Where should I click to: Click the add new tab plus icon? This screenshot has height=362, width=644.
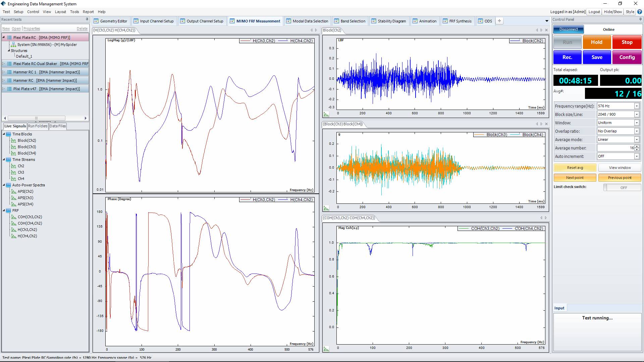pyautogui.click(x=499, y=21)
